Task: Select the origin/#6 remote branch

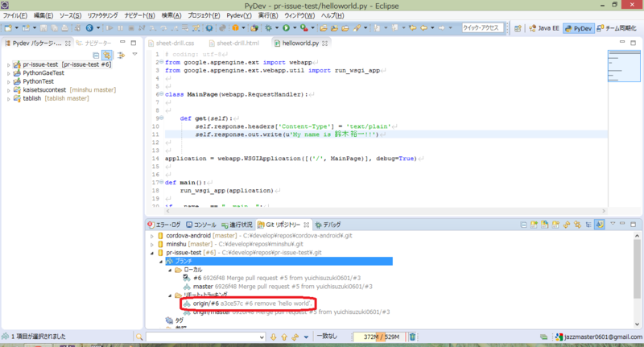Action: click(x=248, y=304)
